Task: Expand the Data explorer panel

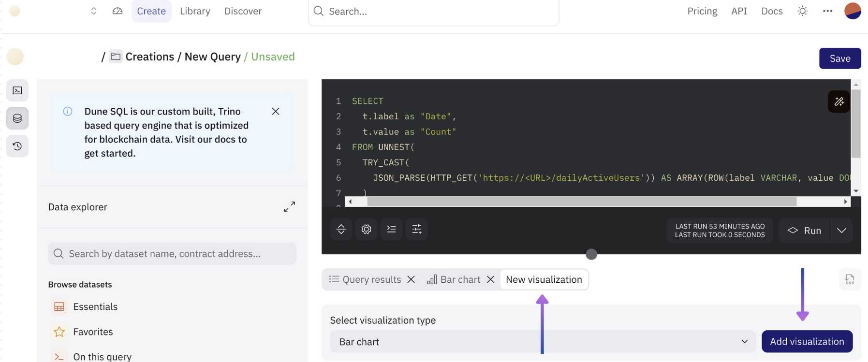Action: 289,207
